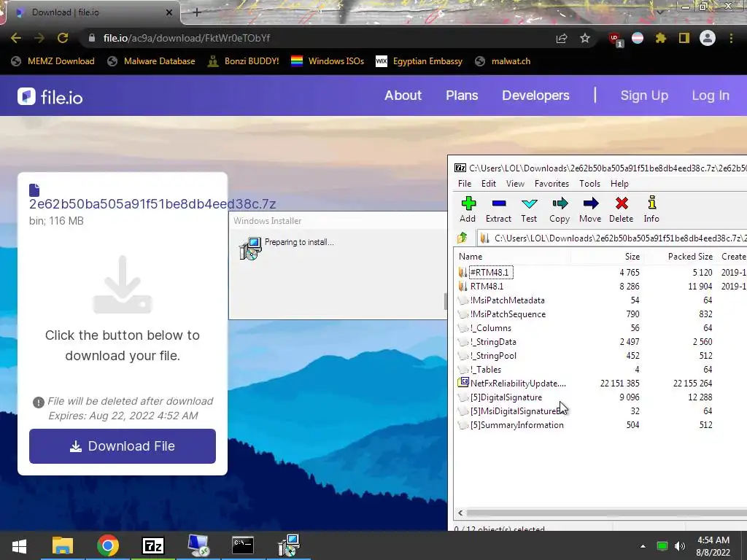Screen dimensions: 747x560
Task: Reload the file.io page
Action: [x=63, y=38]
